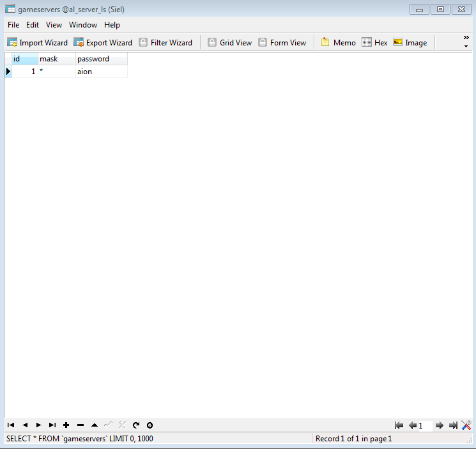Launch the Export Wizard

coord(103,43)
